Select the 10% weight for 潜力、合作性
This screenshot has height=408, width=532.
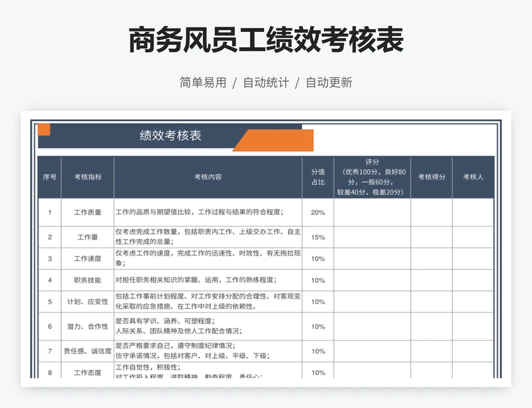[x=318, y=327]
